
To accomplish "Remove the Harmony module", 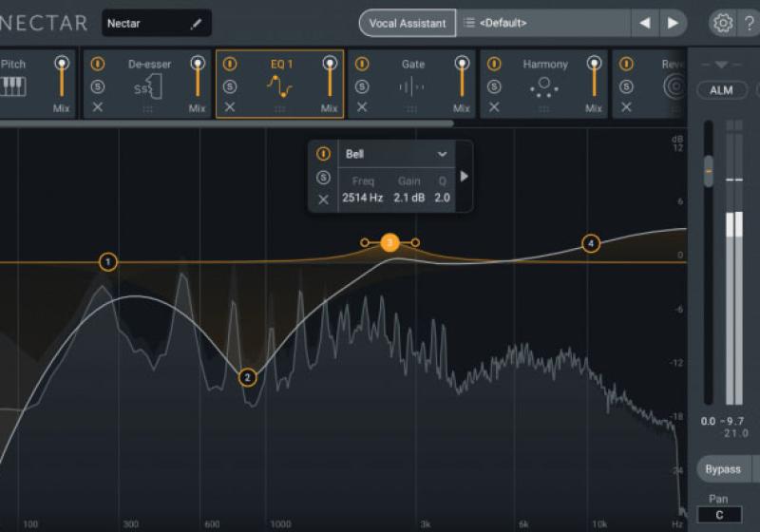I will pos(494,107).
